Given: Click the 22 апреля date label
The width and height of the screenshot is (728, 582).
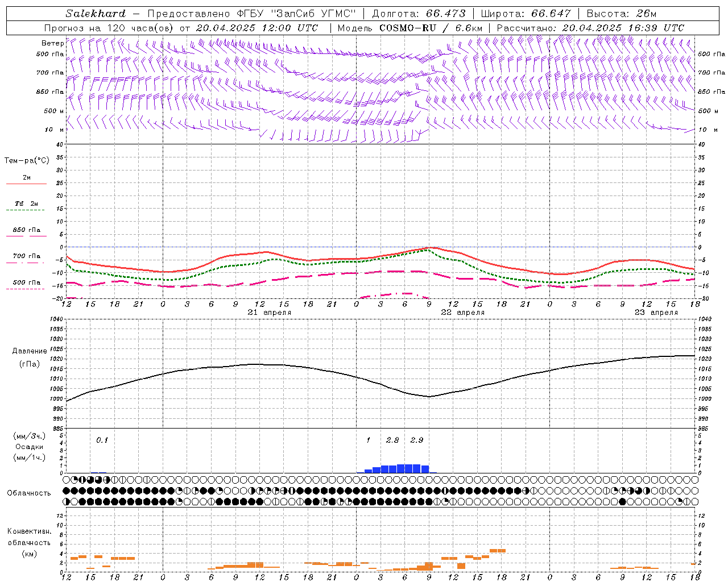Looking at the screenshot, I should (x=463, y=313).
